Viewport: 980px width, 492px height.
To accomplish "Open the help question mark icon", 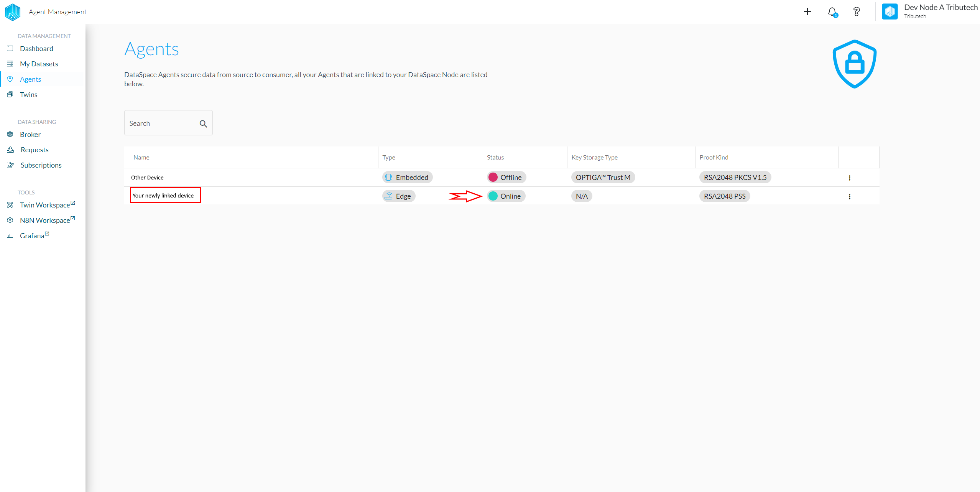I will (x=857, y=12).
